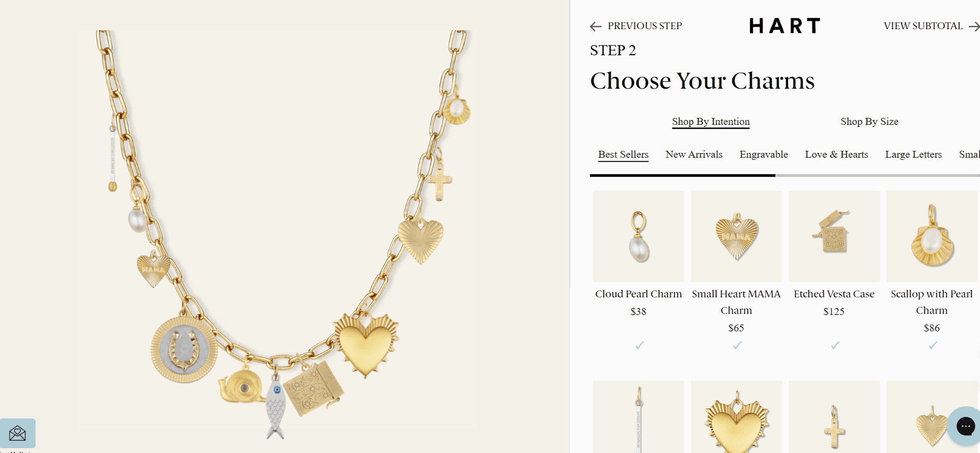980x453 pixels.
Task: Open the email signup envelope icon
Action: point(19,433)
